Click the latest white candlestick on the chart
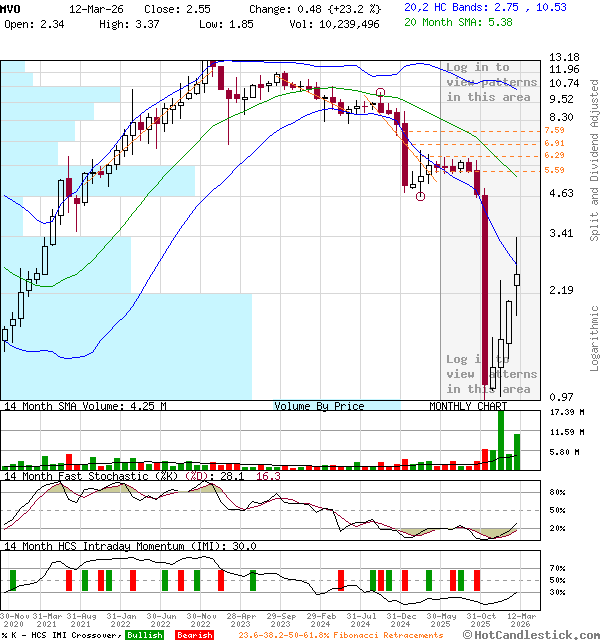The image size is (600, 640). (x=517, y=279)
